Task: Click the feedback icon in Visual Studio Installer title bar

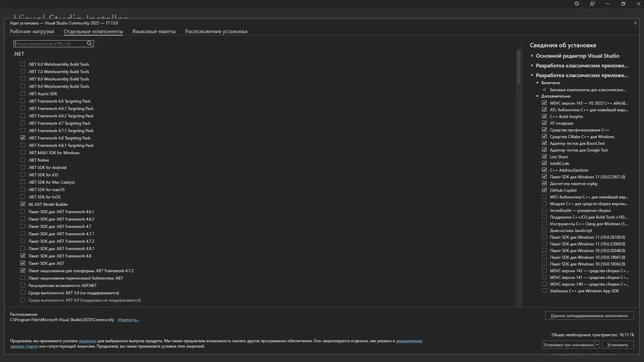Action: point(592,4)
